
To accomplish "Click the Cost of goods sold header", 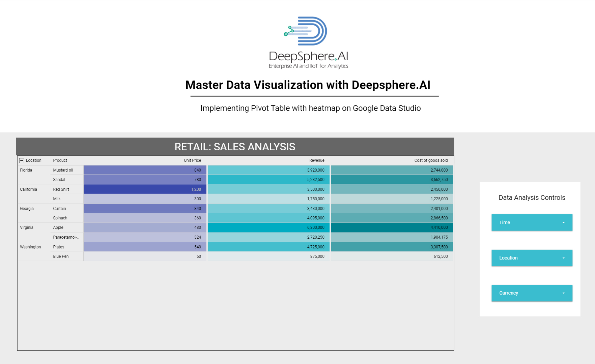I will coord(431,160).
